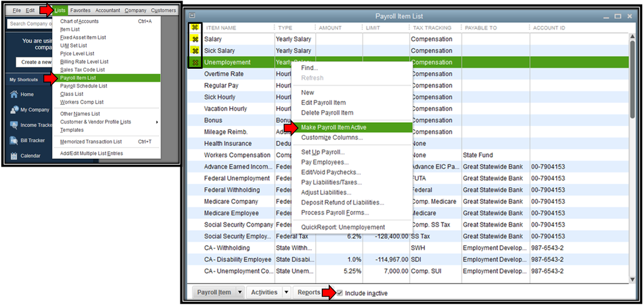Open the Lists menu

[x=60, y=10]
